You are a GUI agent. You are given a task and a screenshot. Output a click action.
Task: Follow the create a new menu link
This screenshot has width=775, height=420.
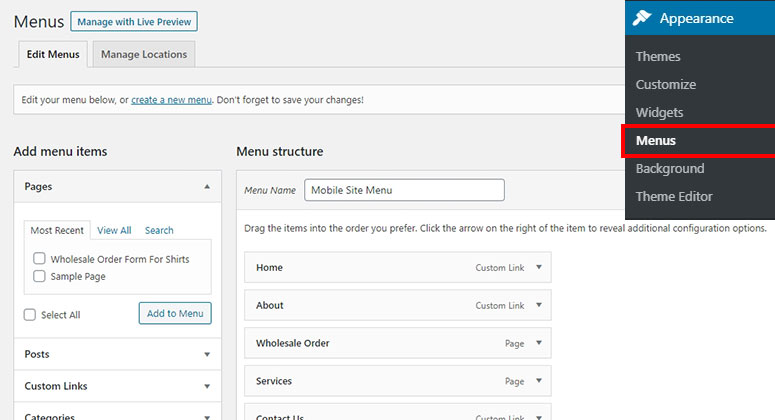point(171,100)
